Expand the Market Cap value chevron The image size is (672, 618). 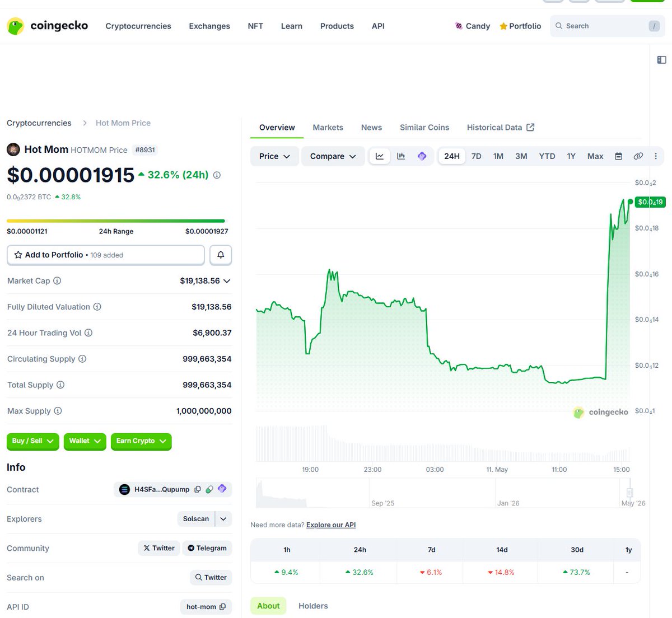227,281
